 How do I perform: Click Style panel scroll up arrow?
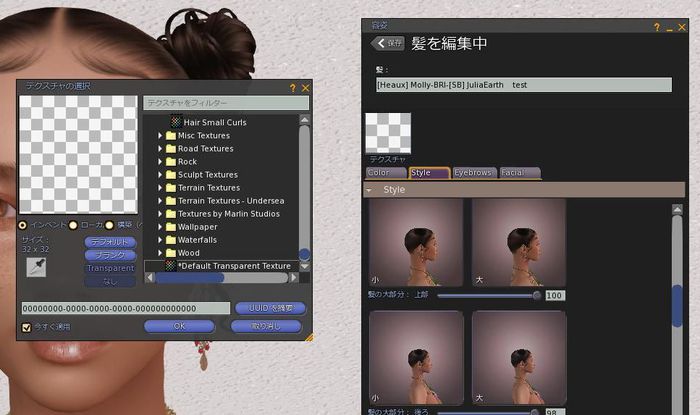coord(677,209)
